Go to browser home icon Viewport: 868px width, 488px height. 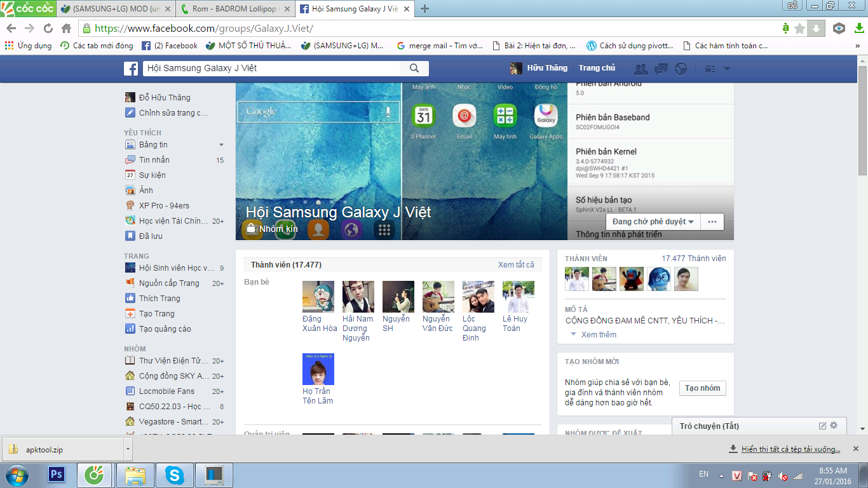click(x=66, y=29)
